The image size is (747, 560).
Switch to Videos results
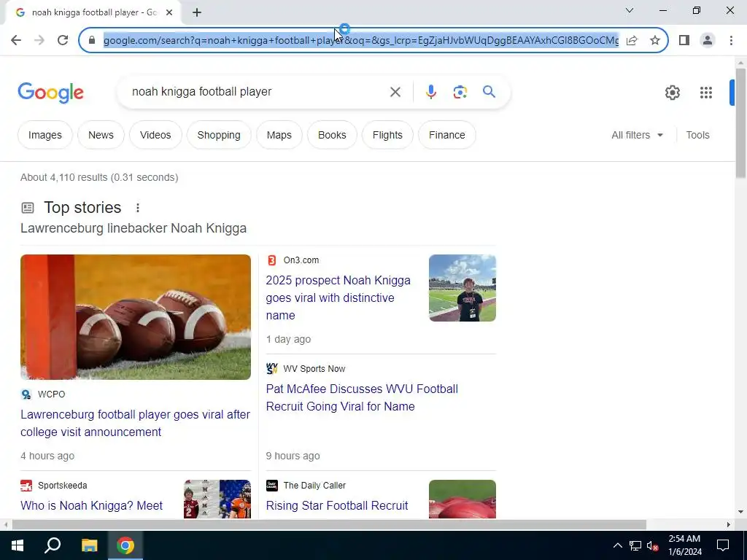[155, 135]
